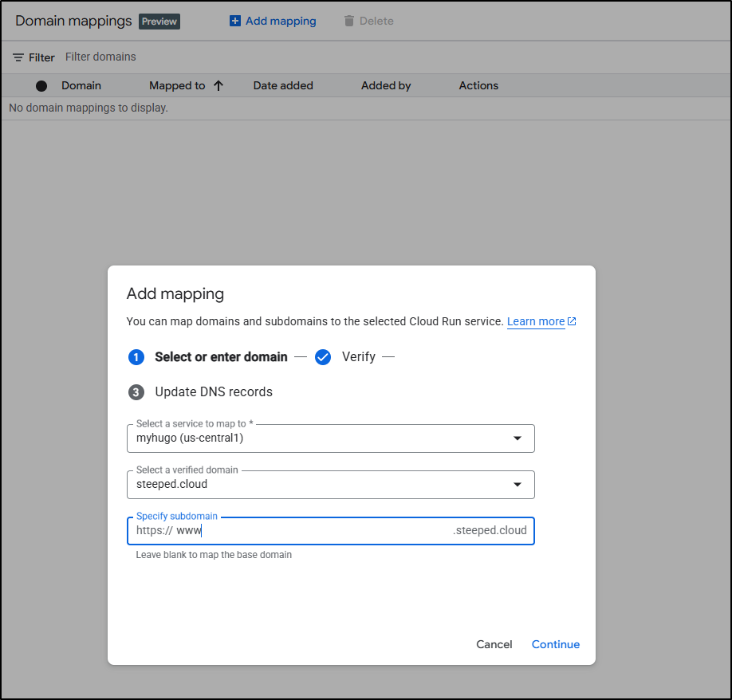Screen dimensions: 732x700
Task: Click into the Specify subdomain field
Action: [x=319, y=531]
